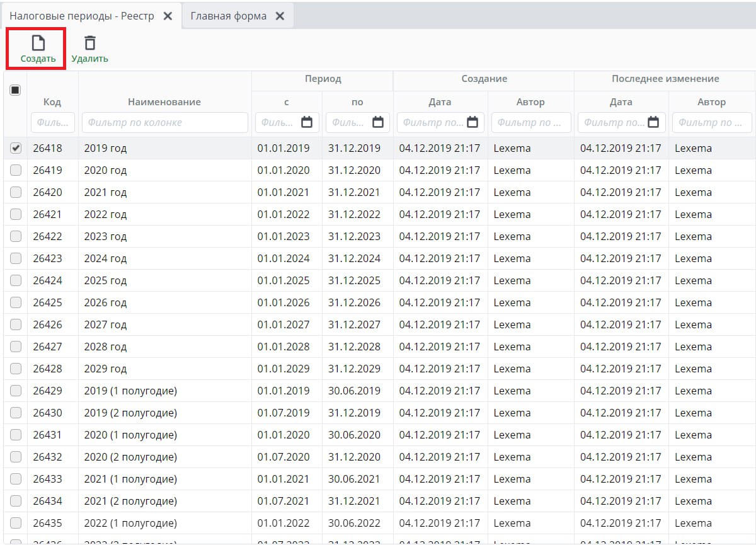Click the Наименование column filter field
The image size is (756, 545).
164,122
